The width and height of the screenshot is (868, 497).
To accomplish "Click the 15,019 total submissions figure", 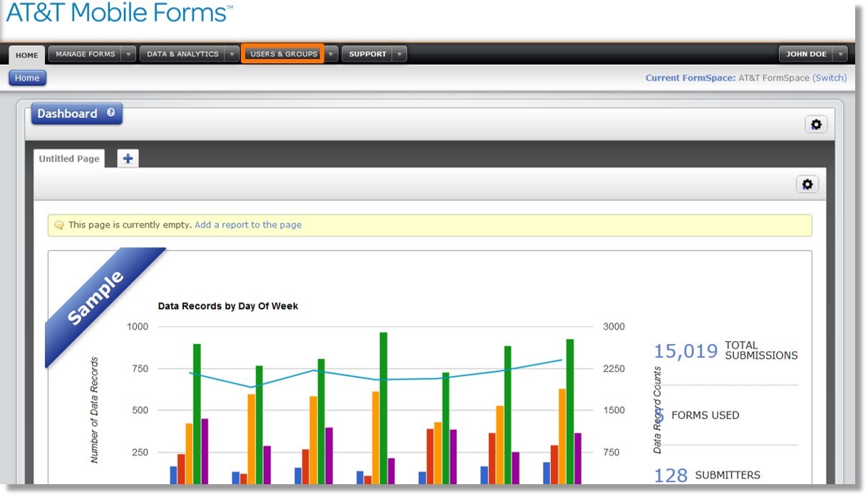I will click(x=686, y=351).
